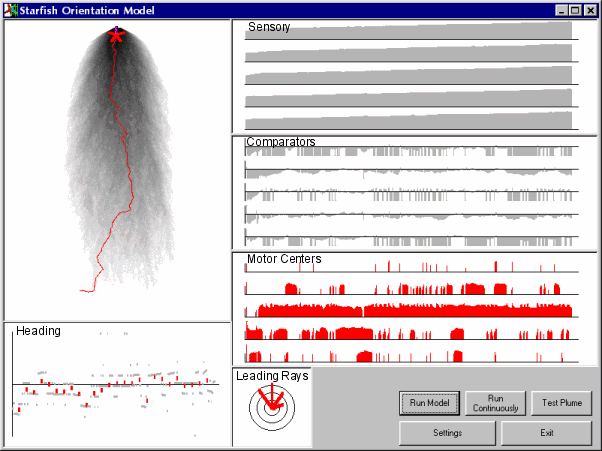
Task: Click the Motor Centers panel label
Action: (x=284, y=259)
